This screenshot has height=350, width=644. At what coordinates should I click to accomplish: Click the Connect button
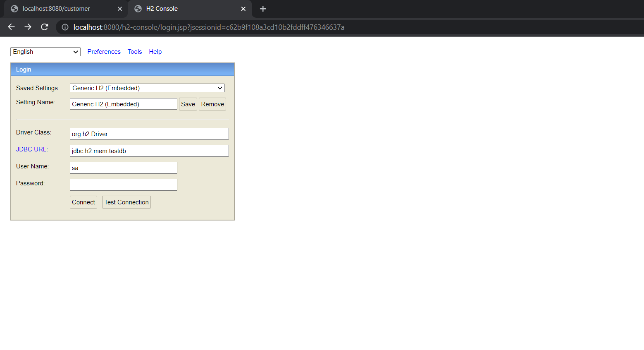83,202
